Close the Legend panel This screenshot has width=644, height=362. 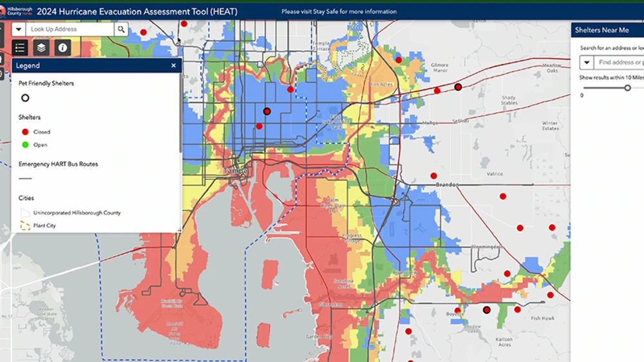click(x=173, y=65)
